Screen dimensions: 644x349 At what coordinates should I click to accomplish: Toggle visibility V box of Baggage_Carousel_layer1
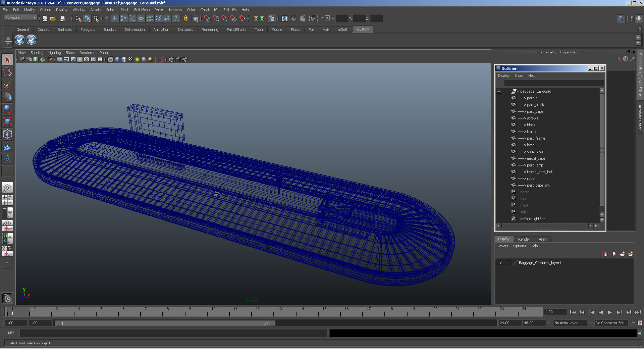click(x=500, y=263)
